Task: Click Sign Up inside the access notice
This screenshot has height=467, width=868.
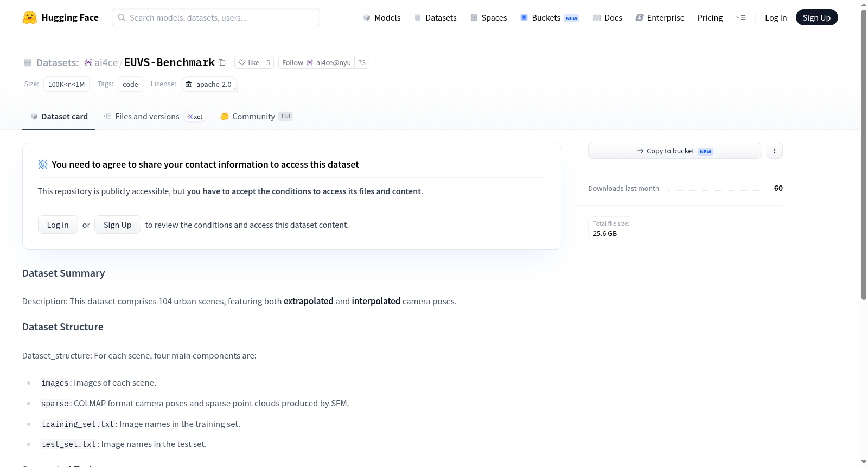Action: 118,225
